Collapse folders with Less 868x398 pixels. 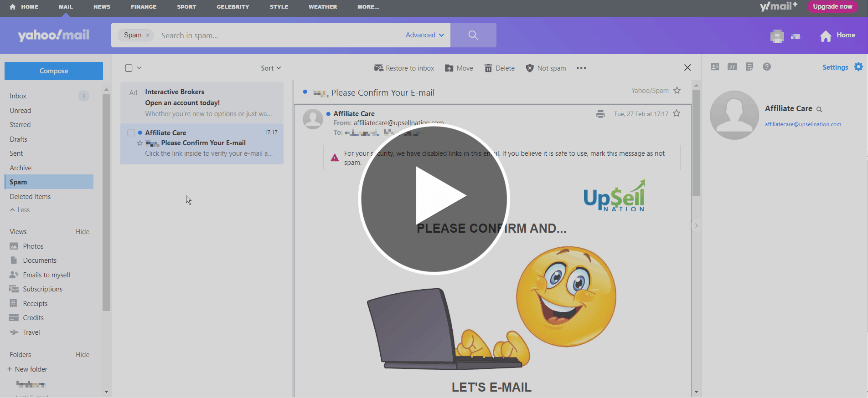(20, 210)
